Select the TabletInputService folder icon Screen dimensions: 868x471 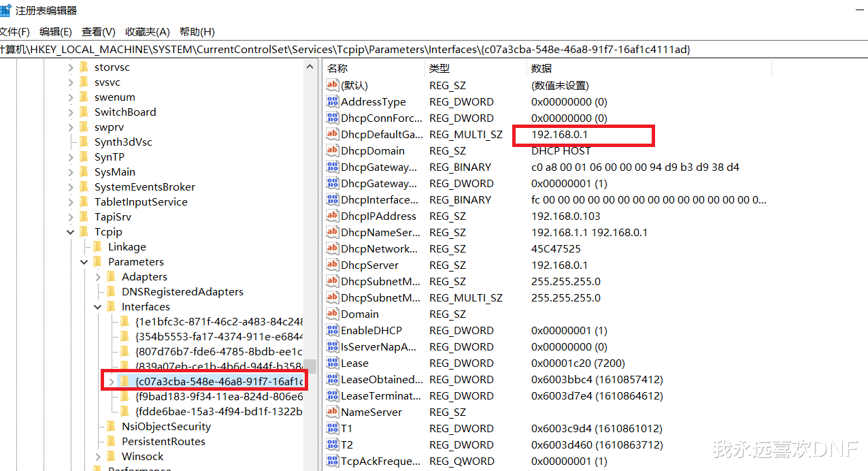pyautogui.click(x=84, y=202)
